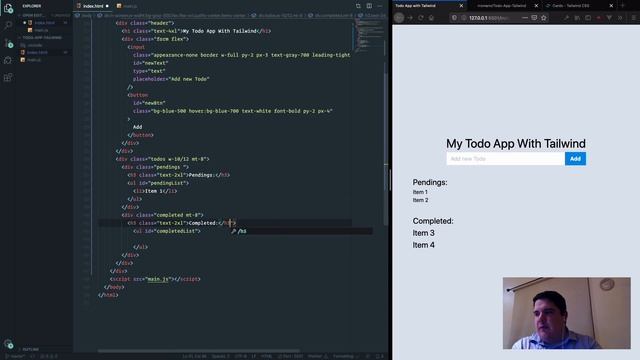Viewport: 640px width, 360px height.
Task: Click the git branch indicator in status bar
Action: [x=16, y=356]
